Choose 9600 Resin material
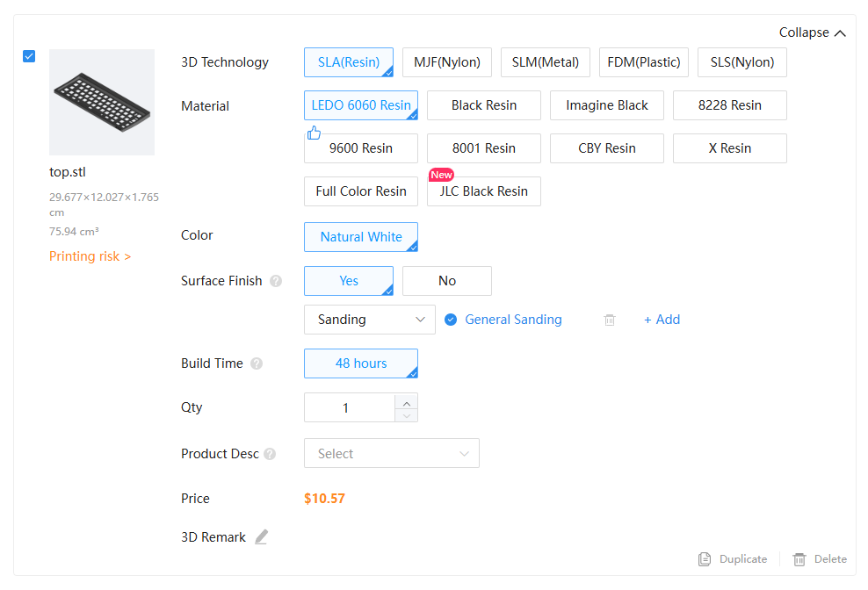Viewport: 868px width, 590px height. 361,148
